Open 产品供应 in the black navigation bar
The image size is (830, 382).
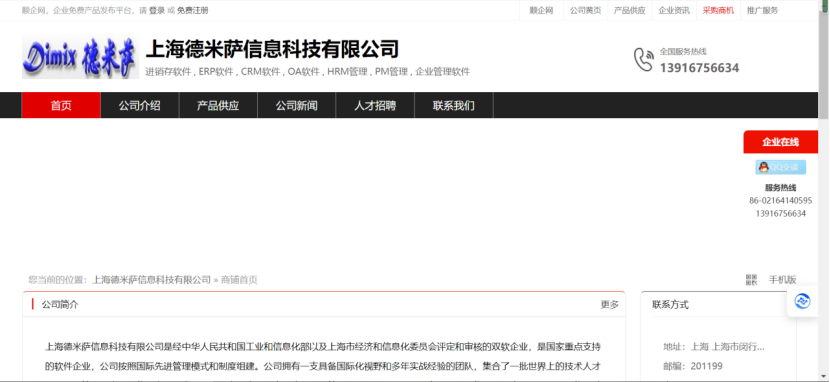pyautogui.click(x=218, y=105)
